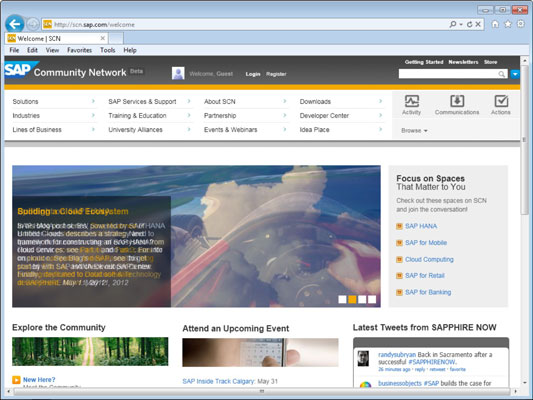533x400 pixels.
Task: Click the #SAPPHIRENOW hashtag in tweet
Action: 432,362
